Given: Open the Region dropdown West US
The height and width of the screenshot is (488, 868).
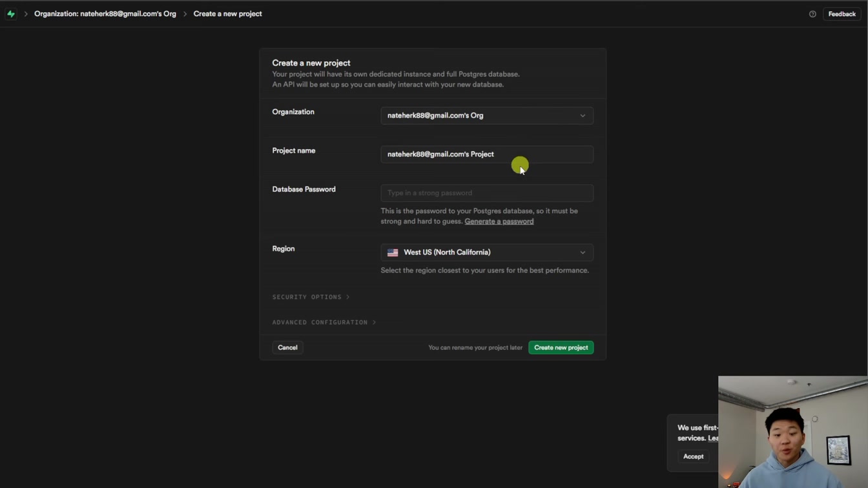Looking at the screenshot, I should tap(487, 252).
